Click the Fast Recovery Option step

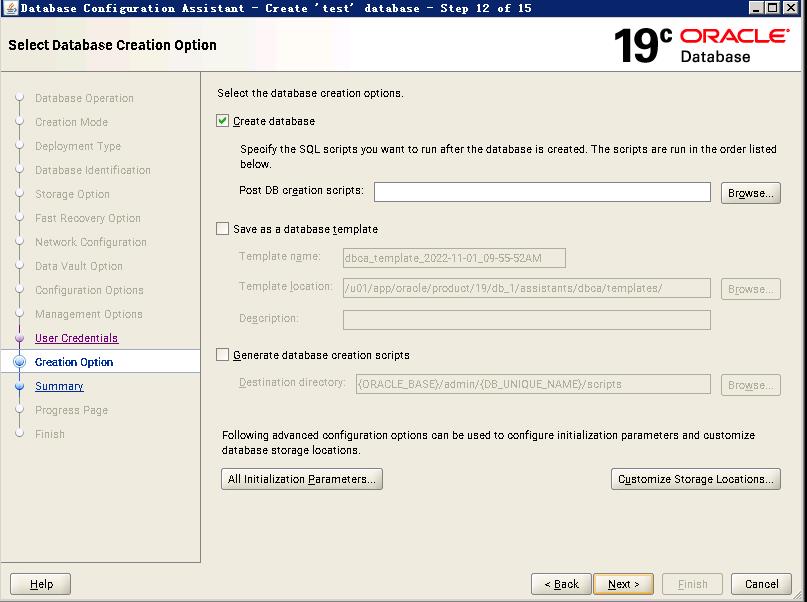click(87, 218)
